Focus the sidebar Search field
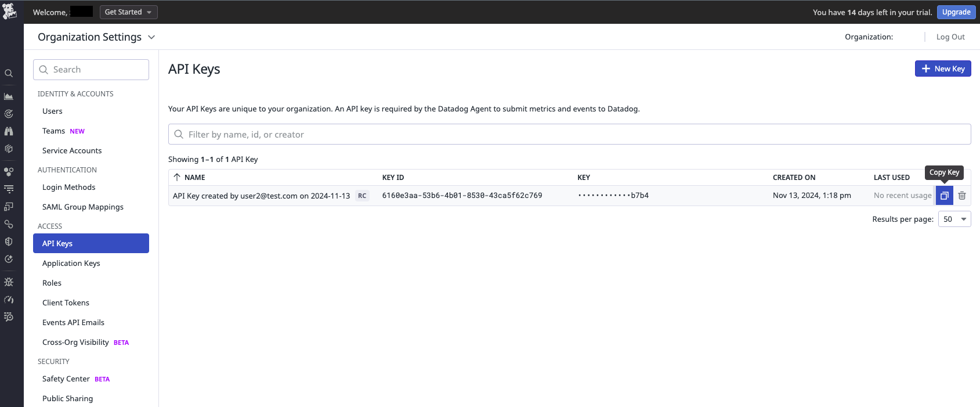Viewport: 980px width, 407px height. [x=91, y=70]
